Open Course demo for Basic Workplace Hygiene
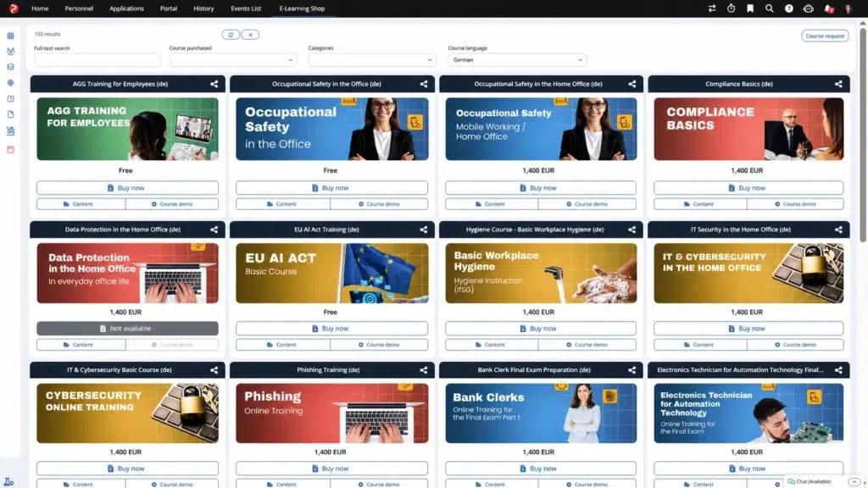Image resolution: width=868 pixels, height=488 pixels. 587,345
